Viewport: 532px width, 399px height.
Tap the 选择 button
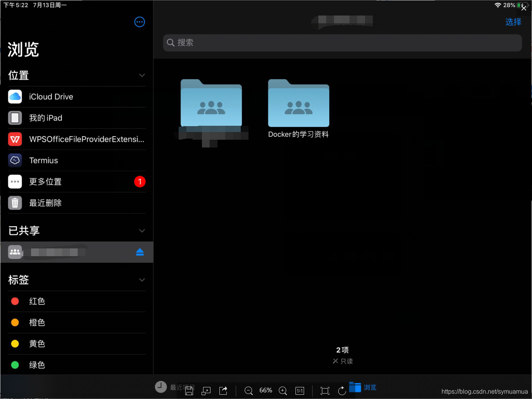pos(513,22)
